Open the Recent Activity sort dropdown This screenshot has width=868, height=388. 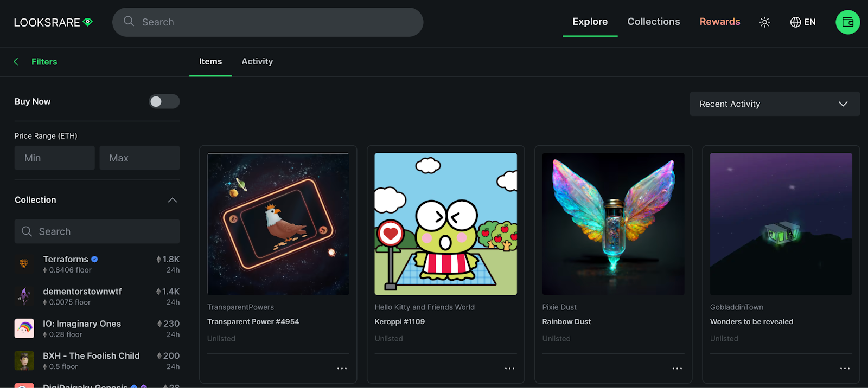(775, 104)
